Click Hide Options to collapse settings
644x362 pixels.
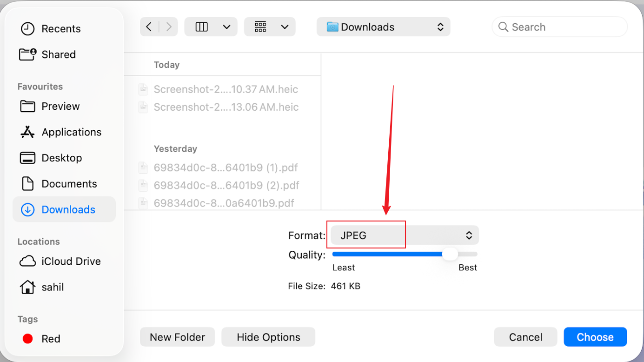268,337
